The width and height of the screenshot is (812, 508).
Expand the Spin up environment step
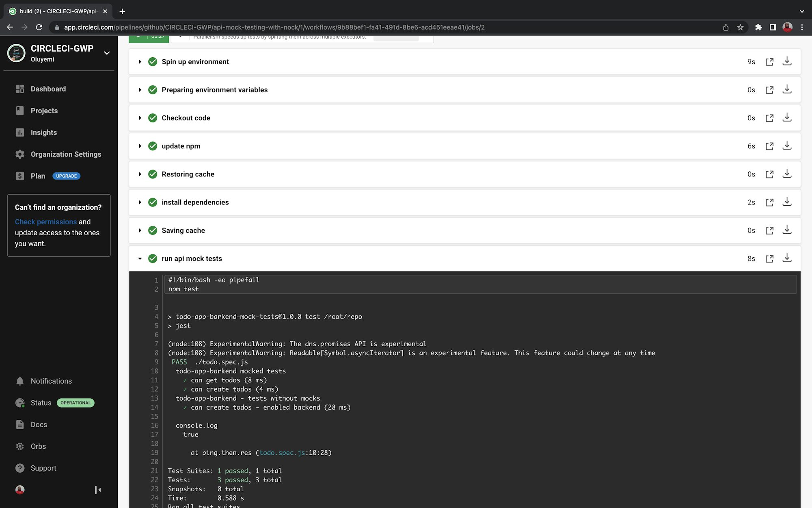pyautogui.click(x=140, y=62)
